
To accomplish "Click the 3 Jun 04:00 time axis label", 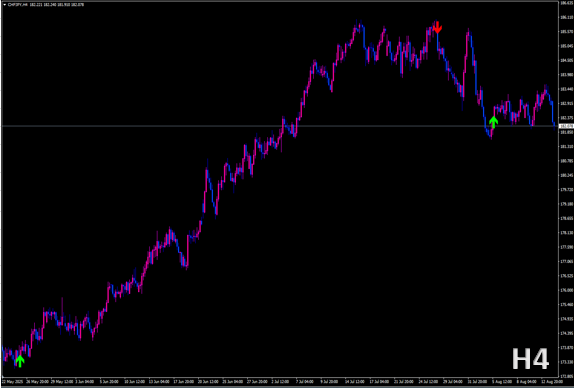I will coord(85,381).
